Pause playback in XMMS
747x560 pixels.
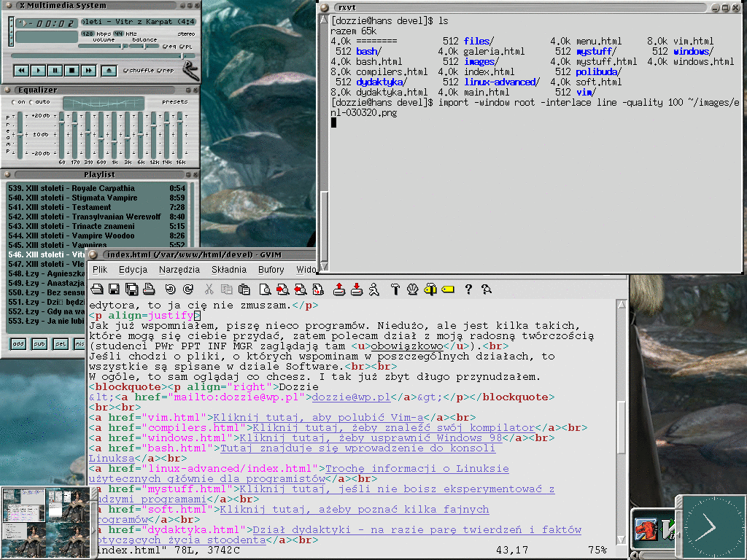55,71
